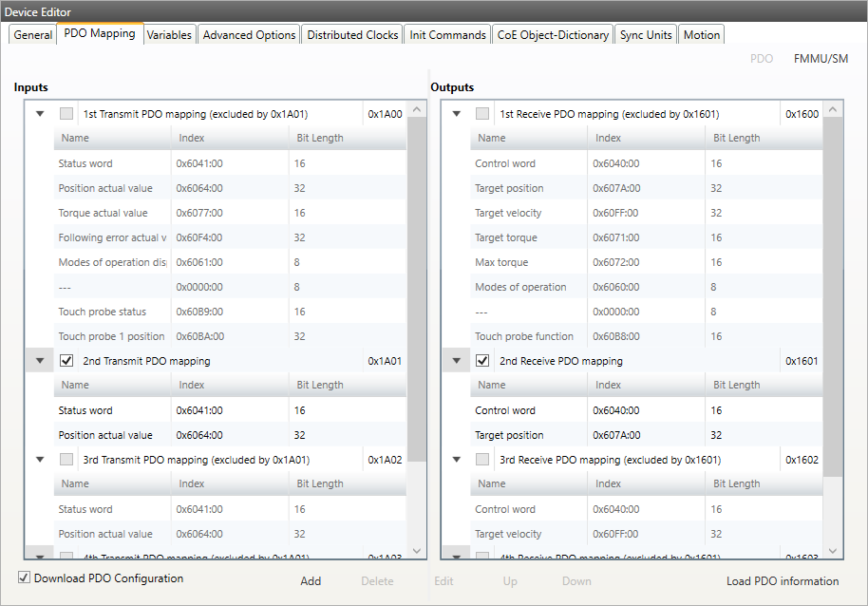Open the CoE Object-Dictionary tab

pyautogui.click(x=553, y=35)
